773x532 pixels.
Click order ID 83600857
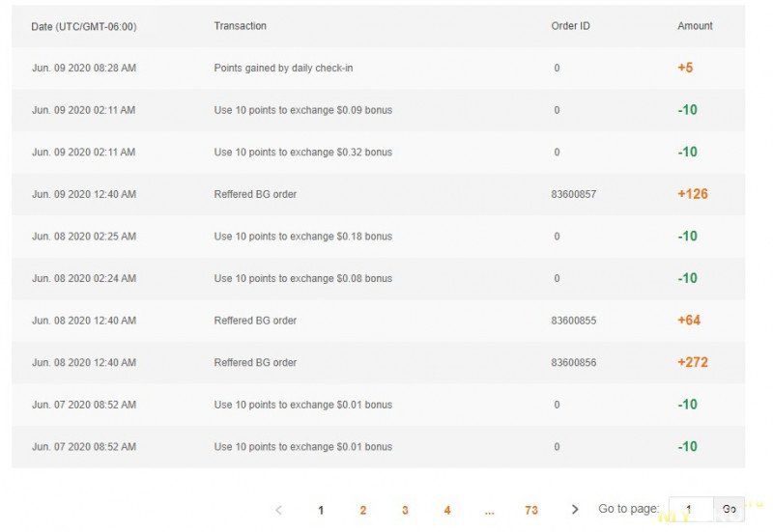tap(573, 194)
